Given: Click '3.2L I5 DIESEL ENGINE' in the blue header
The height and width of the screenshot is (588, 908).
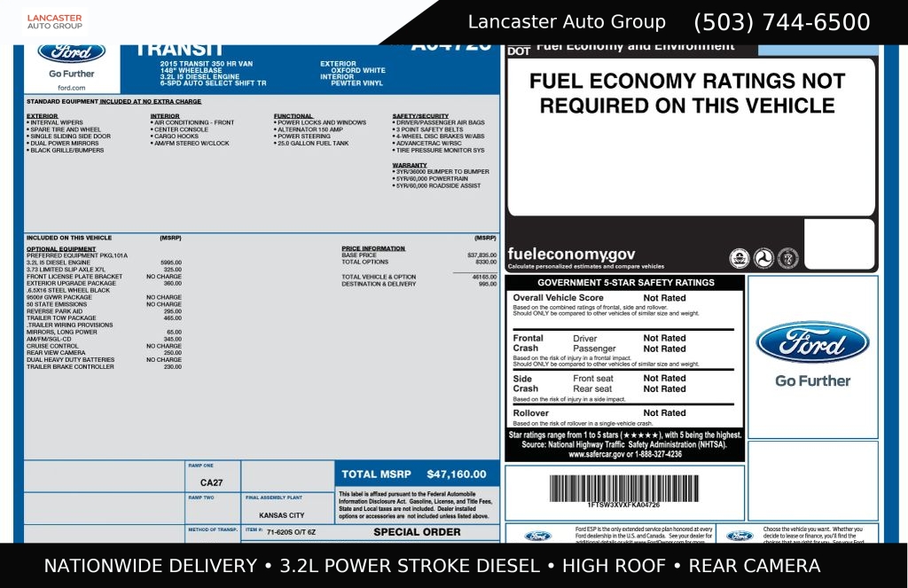Looking at the screenshot, I should (200, 76).
